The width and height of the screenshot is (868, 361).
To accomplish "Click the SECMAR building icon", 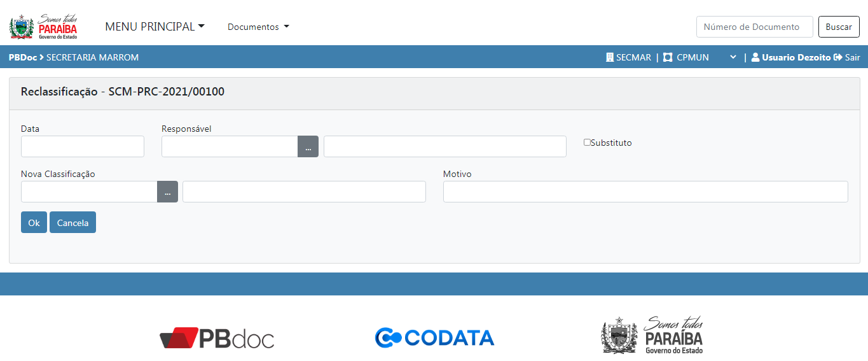I will (610, 57).
